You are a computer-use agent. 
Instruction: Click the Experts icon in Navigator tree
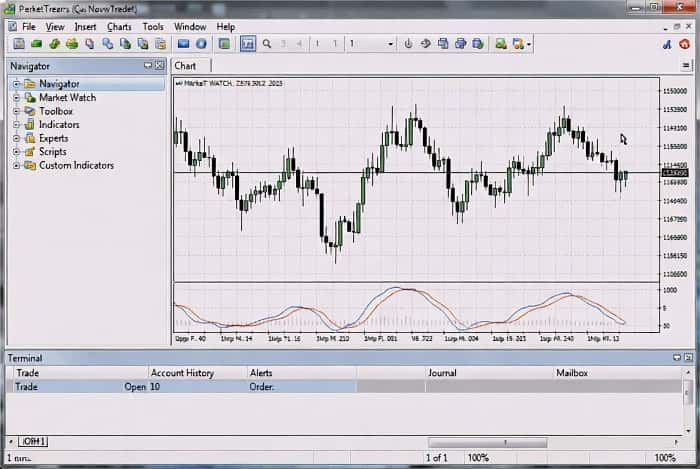(x=30, y=138)
